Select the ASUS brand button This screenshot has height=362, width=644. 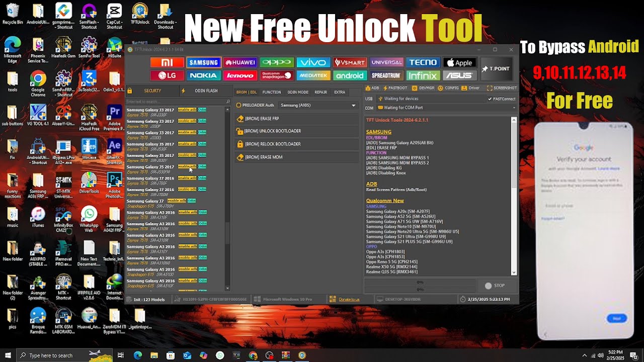tap(460, 75)
